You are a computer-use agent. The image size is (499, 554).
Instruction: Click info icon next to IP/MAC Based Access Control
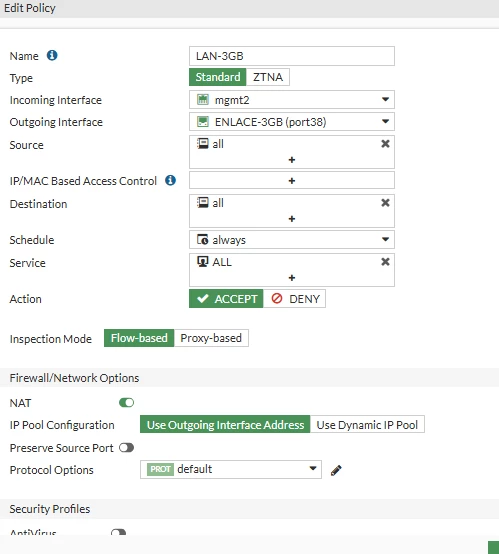tap(170, 180)
